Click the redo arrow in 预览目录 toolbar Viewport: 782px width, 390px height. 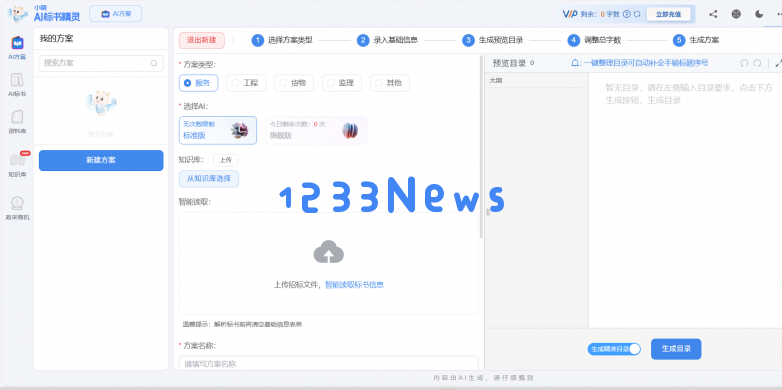[757, 63]
